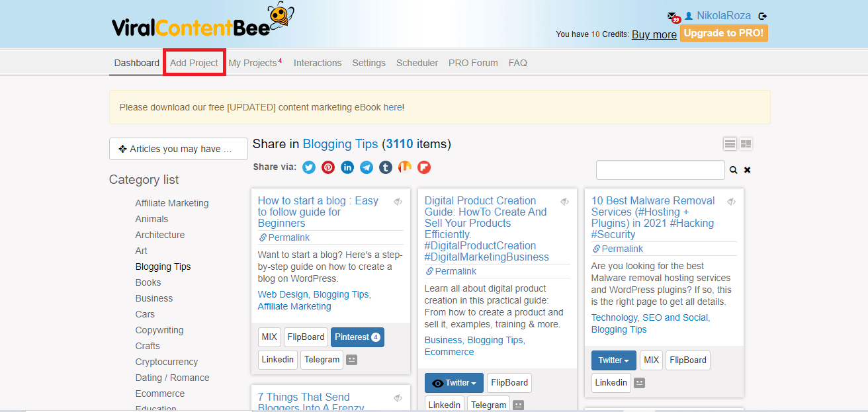868x412 pixels.
Task: Focus the article search input field
Action: [x=660, y=170]
